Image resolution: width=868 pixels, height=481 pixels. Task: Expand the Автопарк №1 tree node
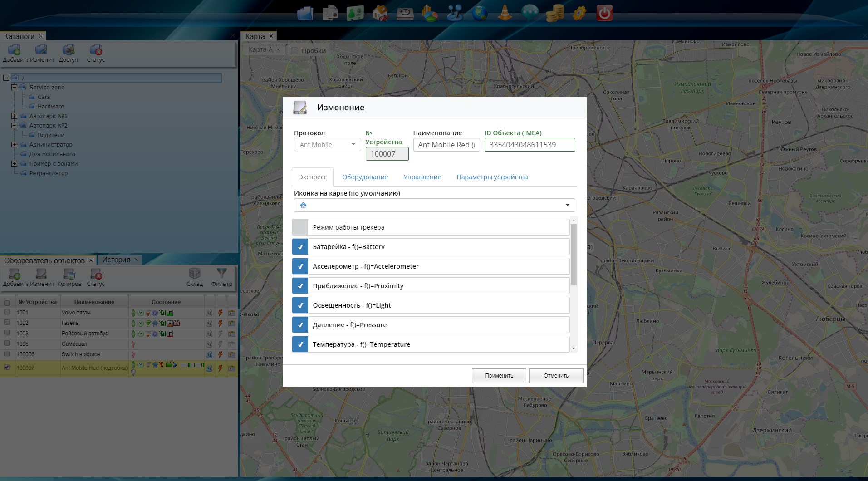coord(15,116)
